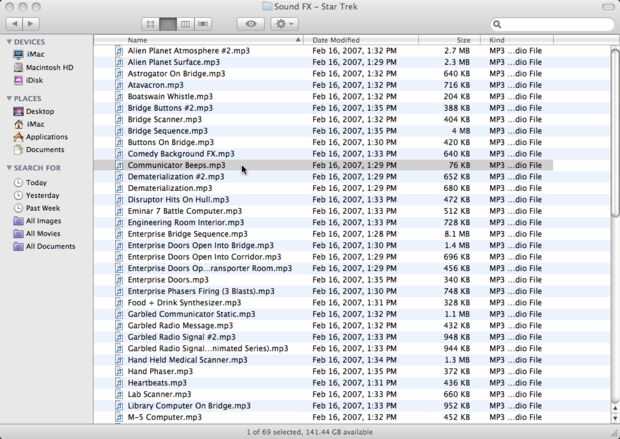Sort by Date Modified column header
The width and height of the screenshot is (620, 439).
[361, 40]
